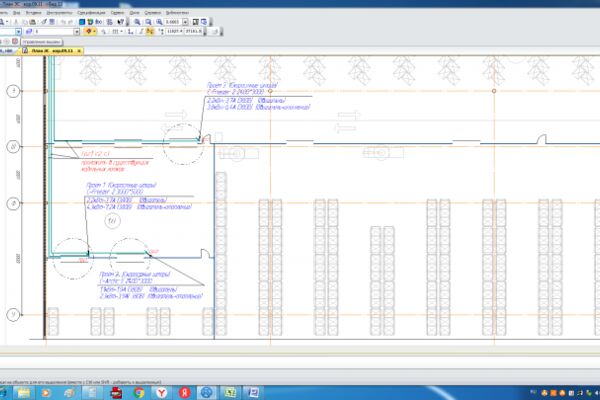Image resolution: width=600 pixels, height=400 pixels.
Task: Open the Вид menu
Action: (16, 13)
